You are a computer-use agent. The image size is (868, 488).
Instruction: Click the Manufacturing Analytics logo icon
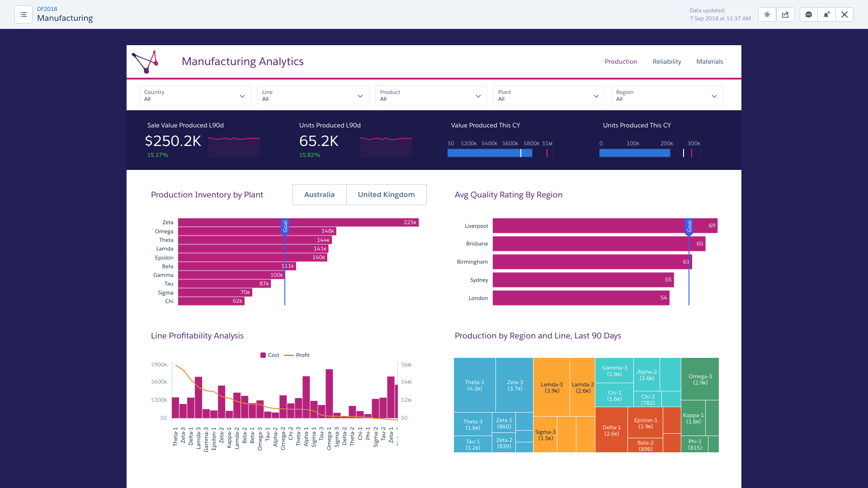(145, 61)
